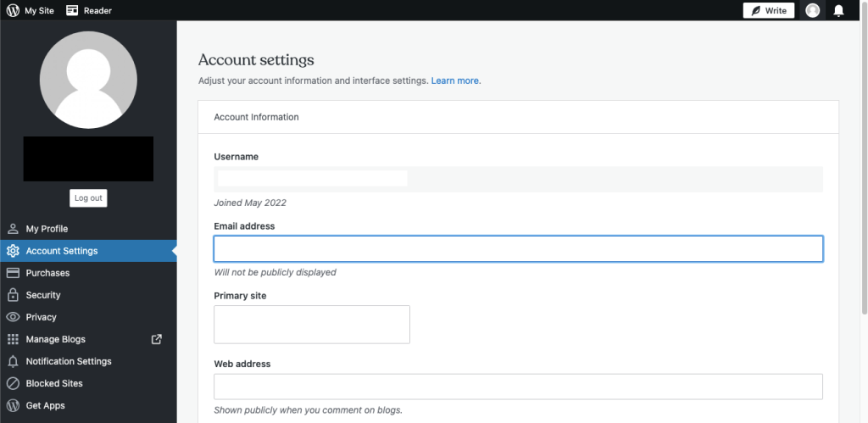Click the user avatar in top bar
Screen dimensions: 868x423
813,10
